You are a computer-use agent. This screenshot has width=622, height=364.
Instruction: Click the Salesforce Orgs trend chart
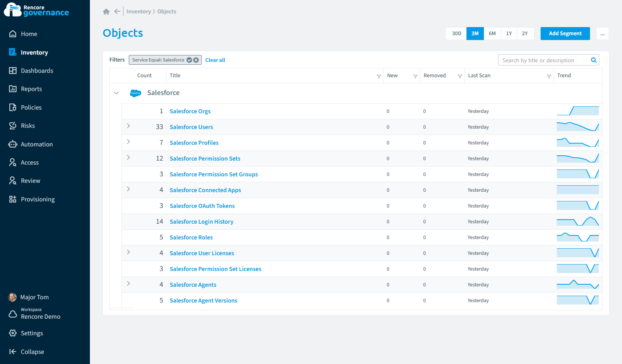578,111
